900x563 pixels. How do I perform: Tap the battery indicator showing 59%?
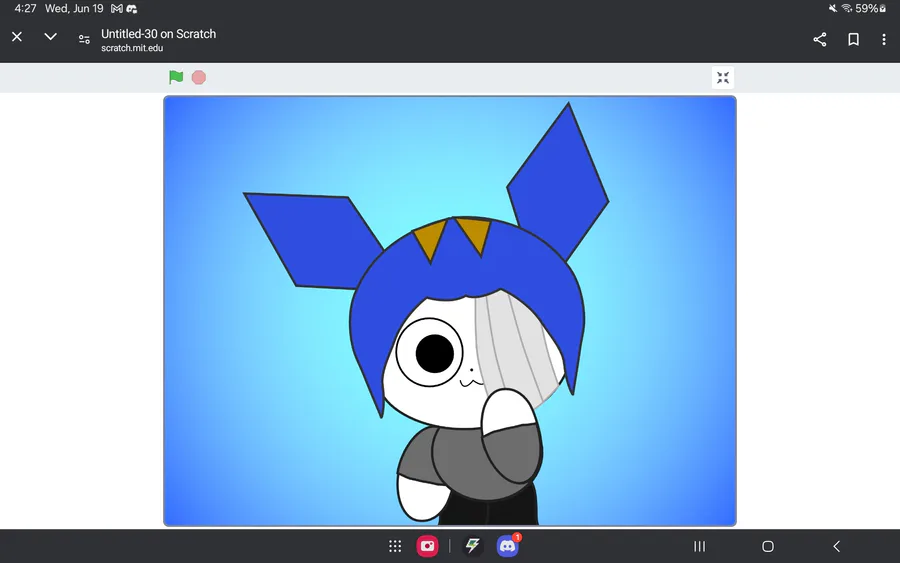pos(871,9)
